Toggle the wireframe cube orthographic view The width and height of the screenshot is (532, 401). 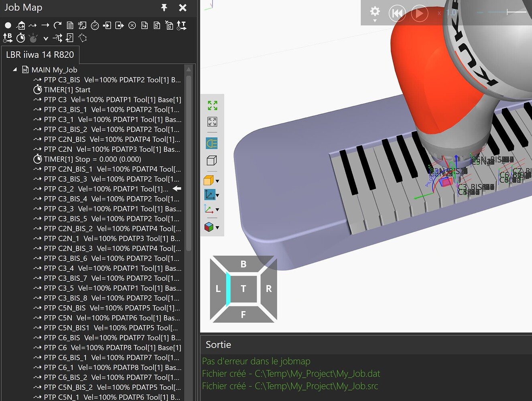click(x=212, y=161)
